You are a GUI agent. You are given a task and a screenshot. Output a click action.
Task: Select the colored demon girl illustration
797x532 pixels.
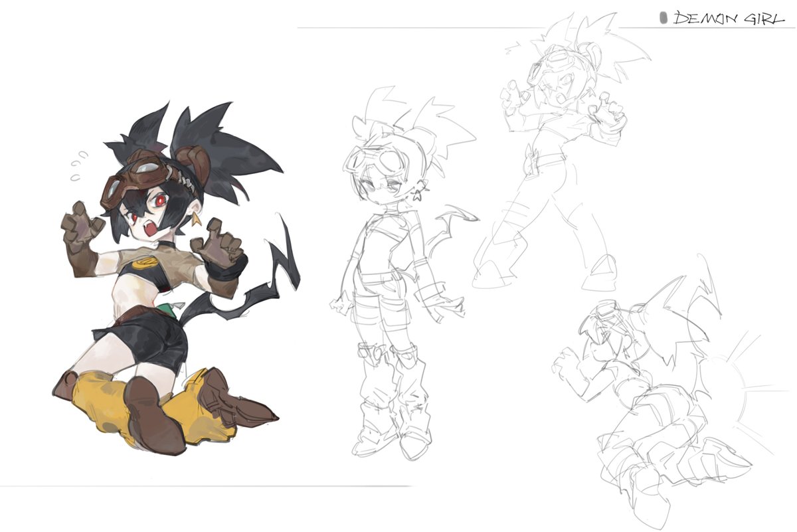[177, 279]
